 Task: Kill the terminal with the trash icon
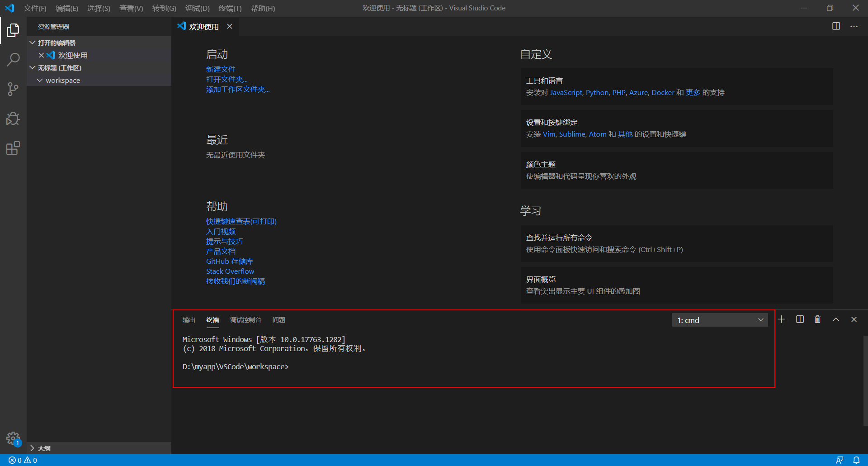[x=817, y=319]
